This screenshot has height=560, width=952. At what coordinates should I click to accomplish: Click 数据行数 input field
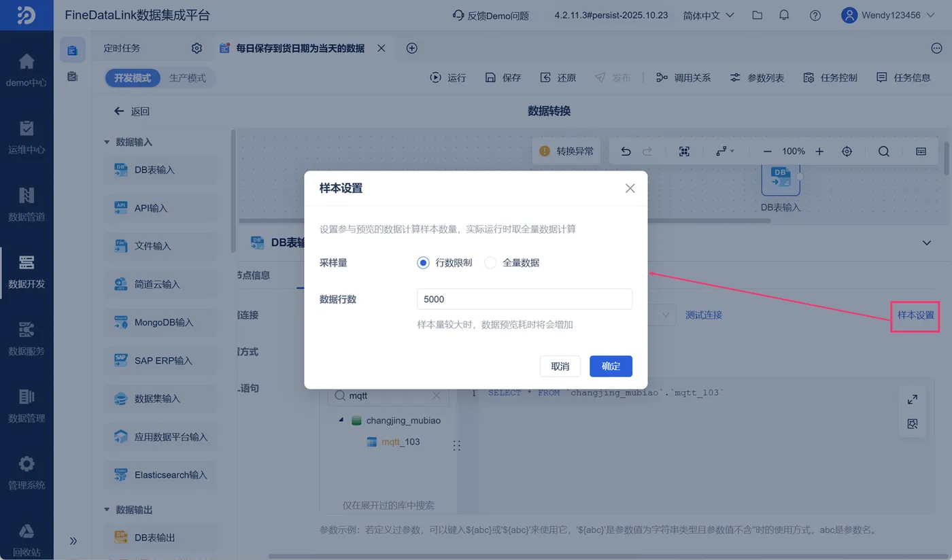[x=524, y=299]
